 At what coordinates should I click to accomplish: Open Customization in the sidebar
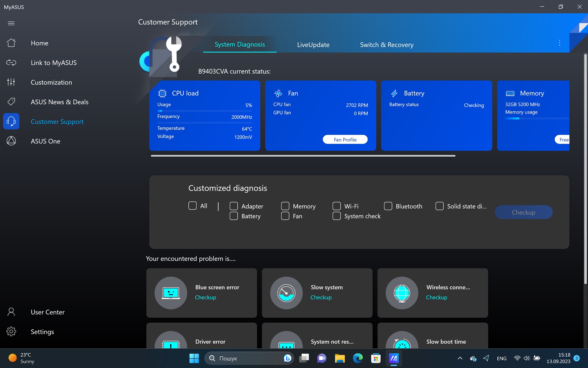[x=51, y=82]
